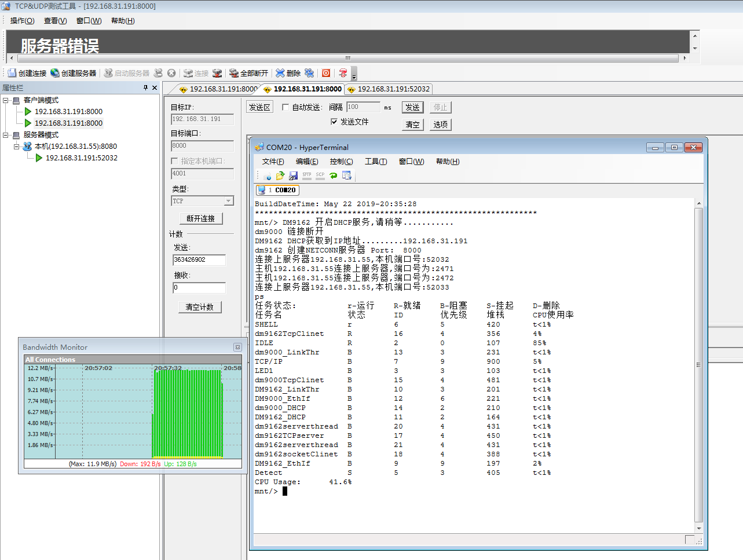The width and height of the screenshot is (743, 560).
Task: Click the red help icon in main toolbar
Action: click(343, 73)
